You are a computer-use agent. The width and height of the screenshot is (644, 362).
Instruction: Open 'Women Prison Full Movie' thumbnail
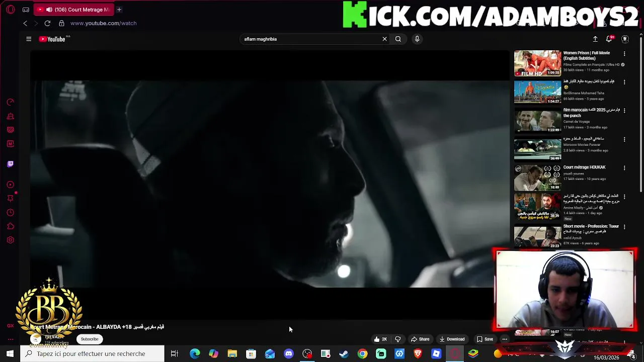(x=537, y=63)
